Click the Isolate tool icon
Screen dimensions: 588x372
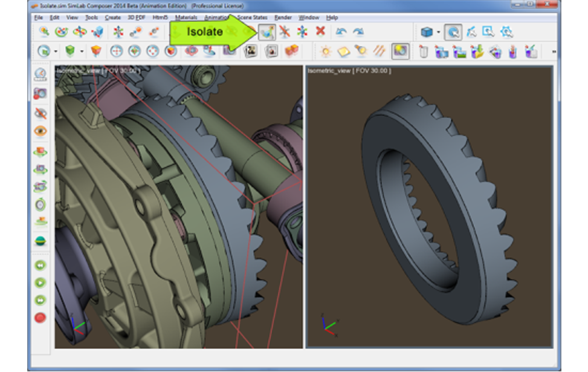[267, 31]
